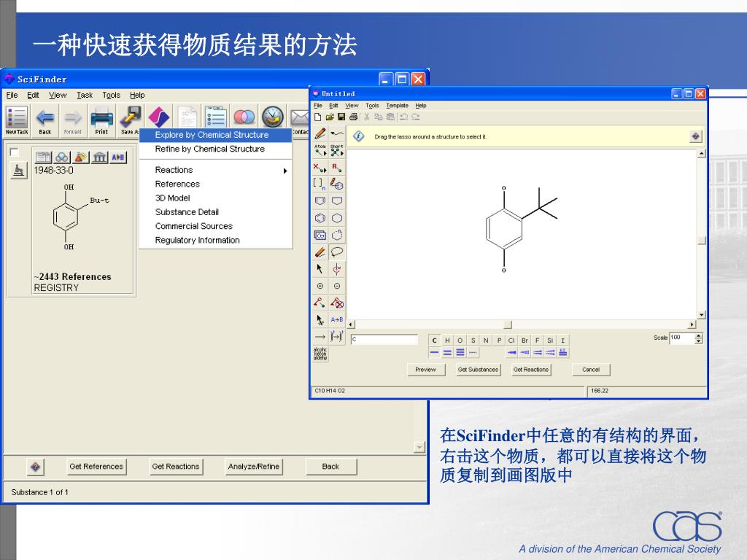Tick the checkbox beside substance 1948-33-0
This screenshot has height=560, width=747.
[15, 152]
